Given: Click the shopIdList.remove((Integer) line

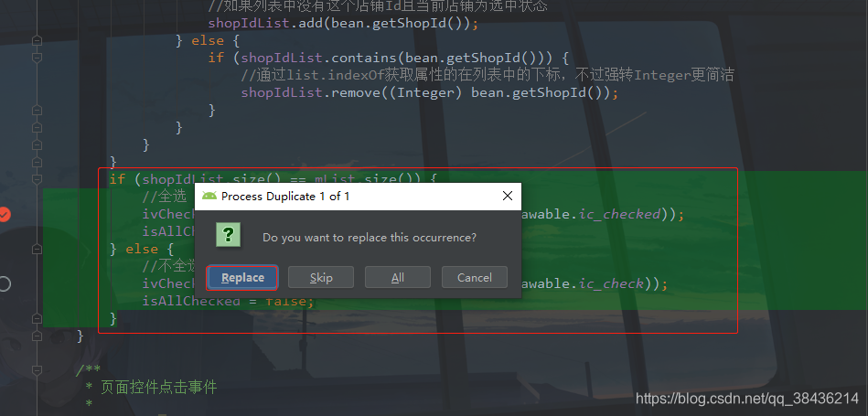Looking at the screenshot, I should (429, 92).
